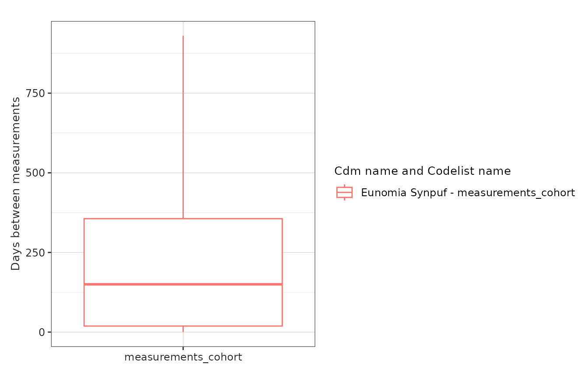Click inside the box below the median
This screenshot has height=378, width=588.
click(x=183, y=306)
